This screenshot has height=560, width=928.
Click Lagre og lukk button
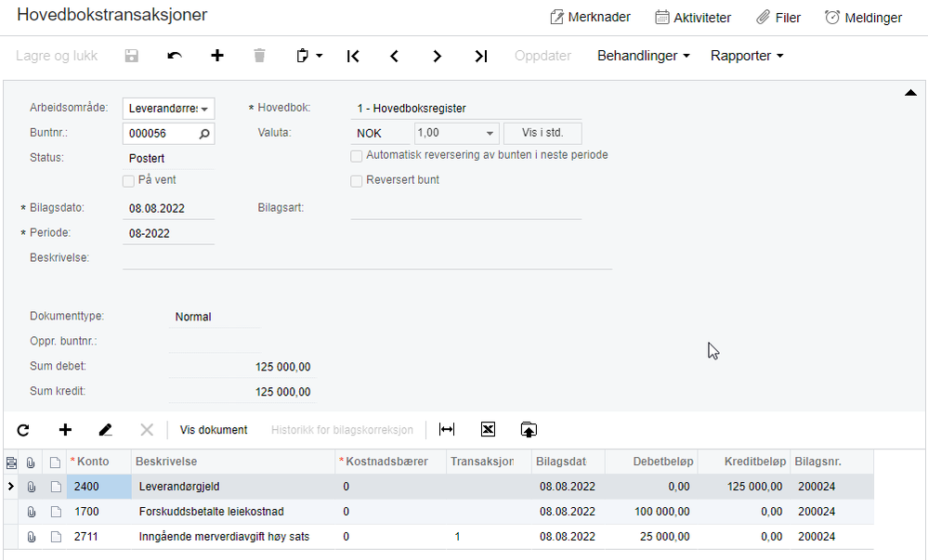coord(57,56)
